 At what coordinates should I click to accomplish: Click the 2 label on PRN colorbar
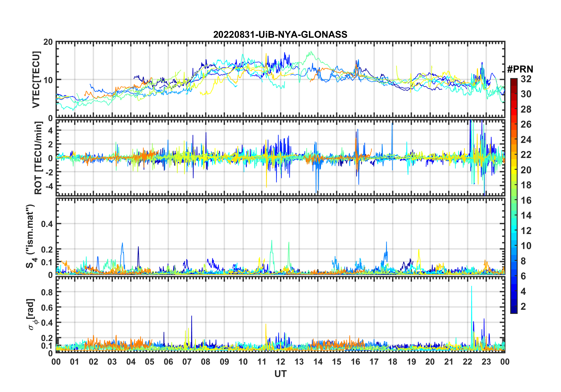(x=524, y=307)
